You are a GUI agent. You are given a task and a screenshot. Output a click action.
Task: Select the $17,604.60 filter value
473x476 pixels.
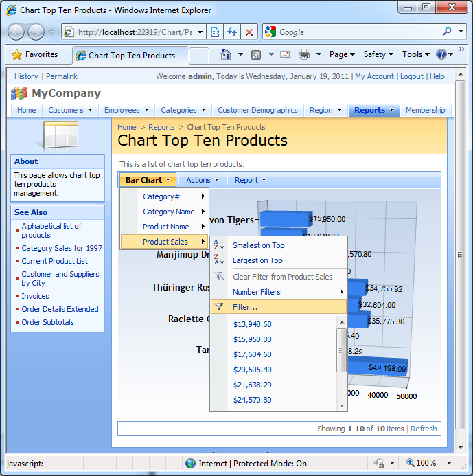pos(252,354)
